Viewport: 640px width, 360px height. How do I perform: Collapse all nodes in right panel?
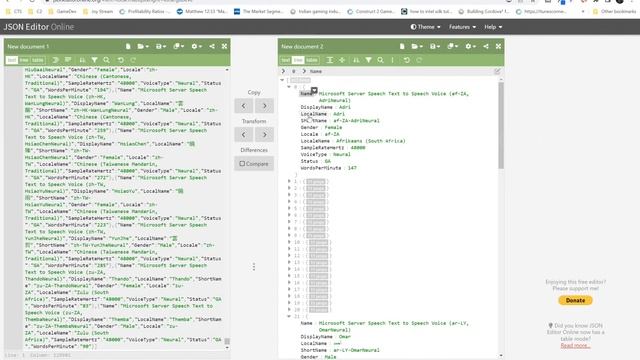coord(342,60)
